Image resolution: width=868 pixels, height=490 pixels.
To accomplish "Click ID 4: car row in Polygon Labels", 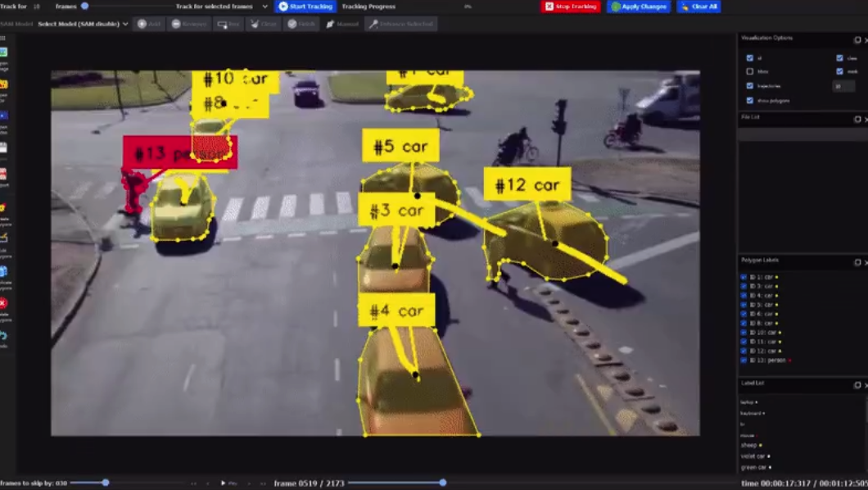I will pos(760,295).
